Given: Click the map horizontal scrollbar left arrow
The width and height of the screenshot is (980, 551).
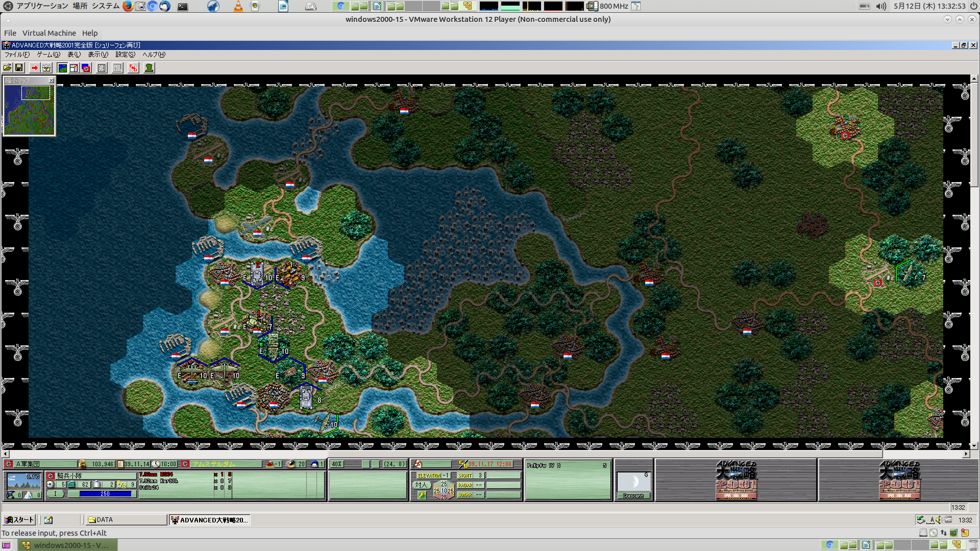Looking at the screenshot, I should pyautogui.click(x=6, y=454).
